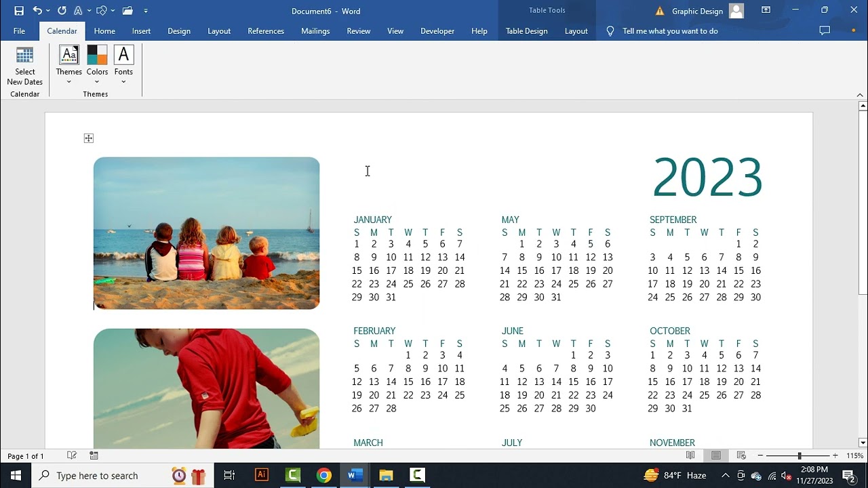Select the boy in red shirt photo
The image size is (868, 488).
coord(206,388)
